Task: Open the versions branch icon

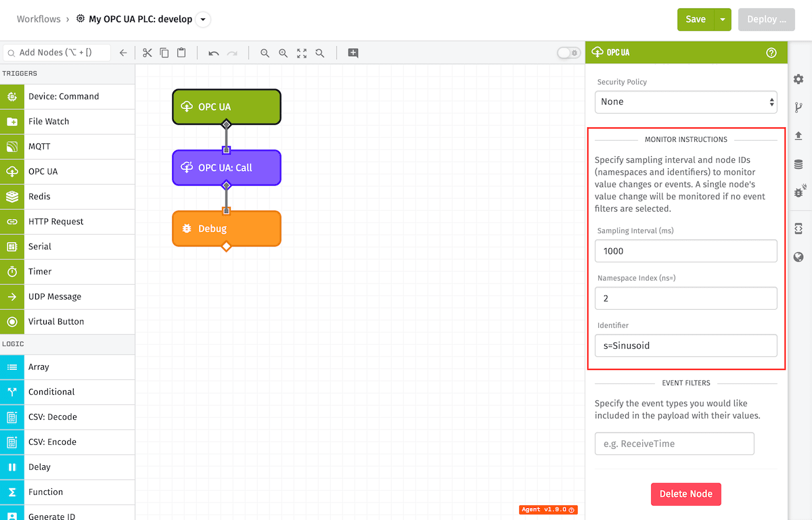Action: pos(798,108)
